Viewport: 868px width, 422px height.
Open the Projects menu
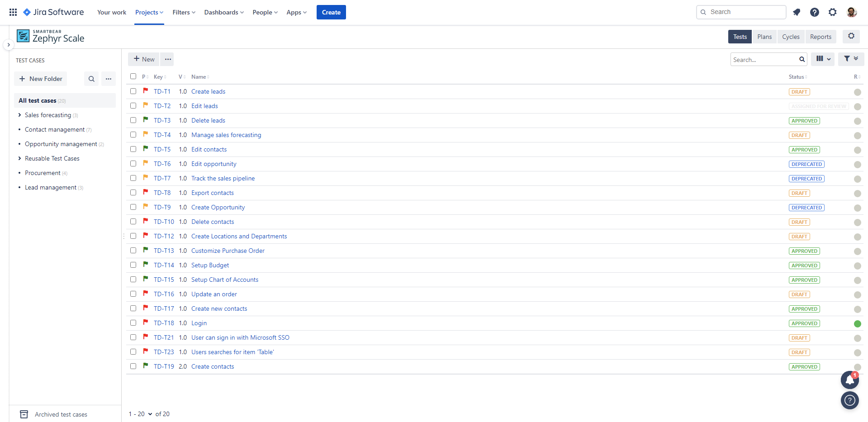click(149, 12)
